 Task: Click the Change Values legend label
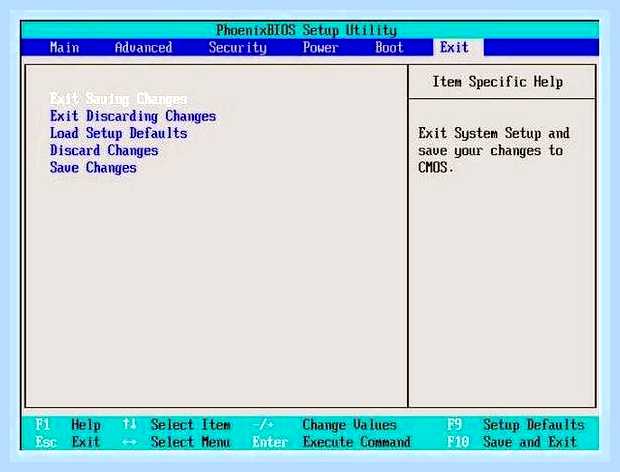pyautogui.click(x=350, y=425)
